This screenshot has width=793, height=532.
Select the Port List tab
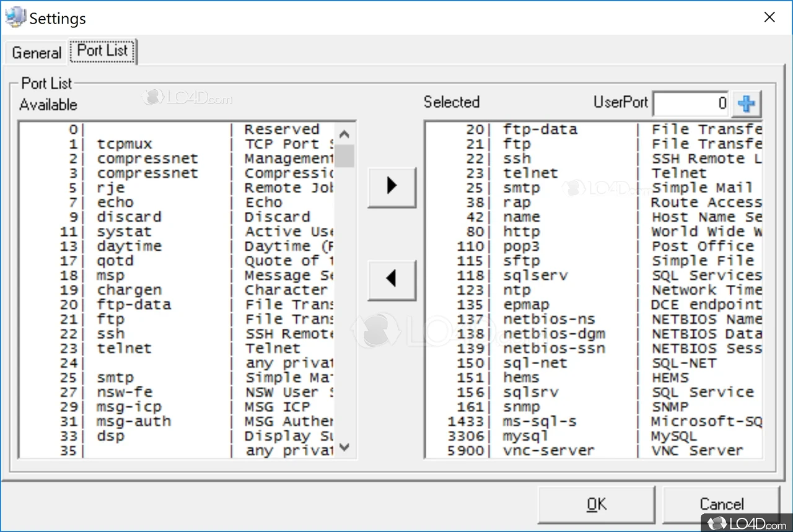tap(103, 51)
